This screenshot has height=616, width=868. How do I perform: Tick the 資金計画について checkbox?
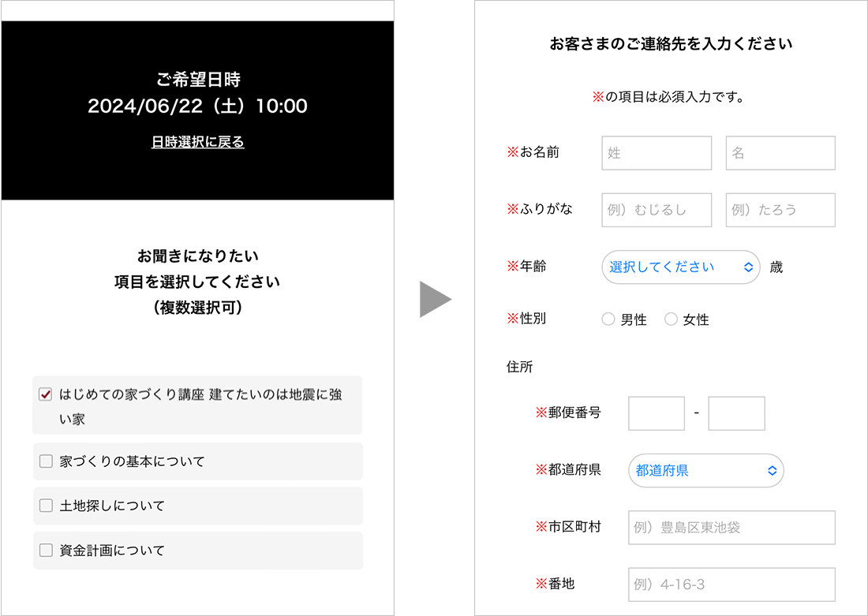pos(46,551)
